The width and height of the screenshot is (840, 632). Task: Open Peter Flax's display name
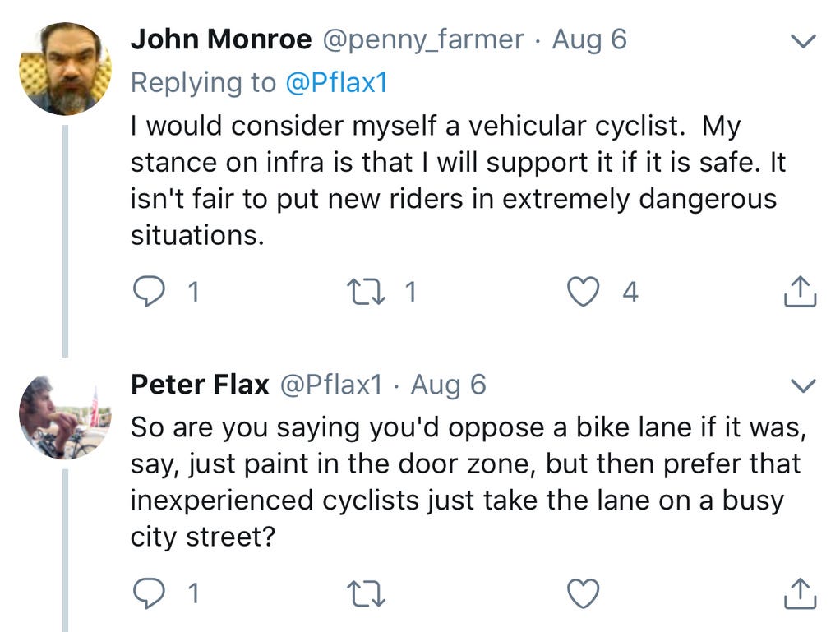pyautogui.click(x=200, y=385)
